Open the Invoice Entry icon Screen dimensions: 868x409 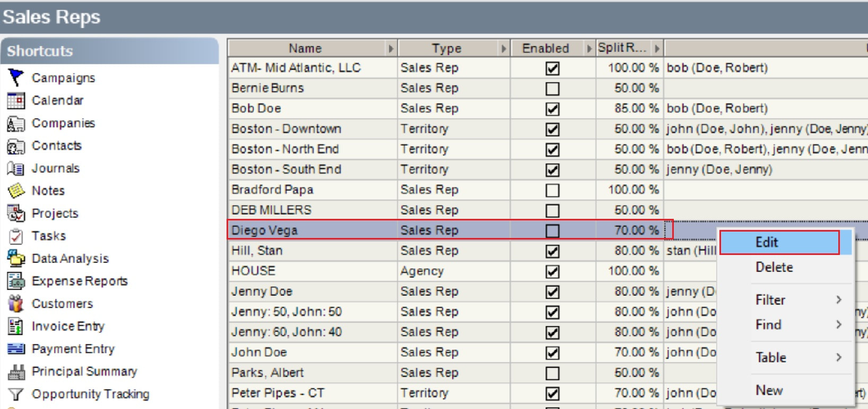(x=16, y=326)
